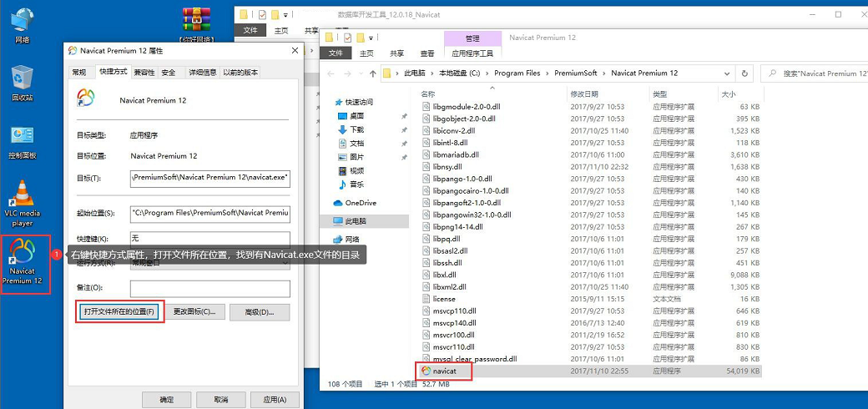Switch to the 安全 tab
The height and width of the screenshot is (409, 868).
[x=169, y=73]
